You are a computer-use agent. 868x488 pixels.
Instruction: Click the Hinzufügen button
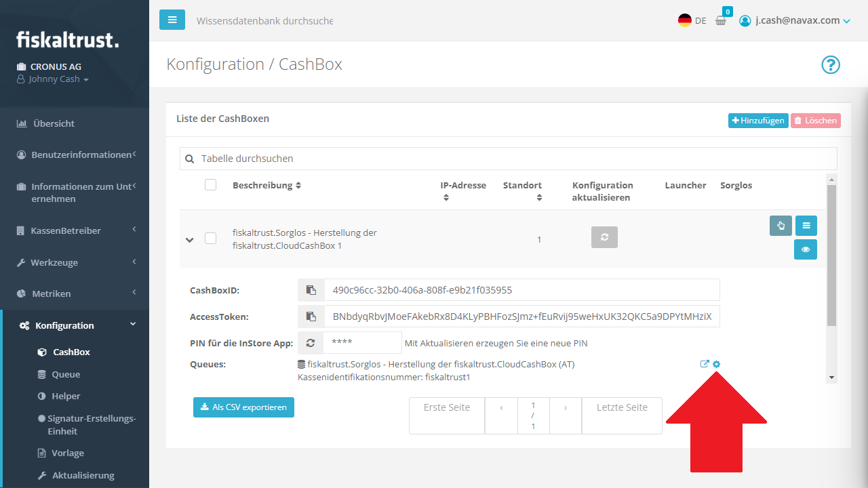pyautogui.click(x=758, y=121)
